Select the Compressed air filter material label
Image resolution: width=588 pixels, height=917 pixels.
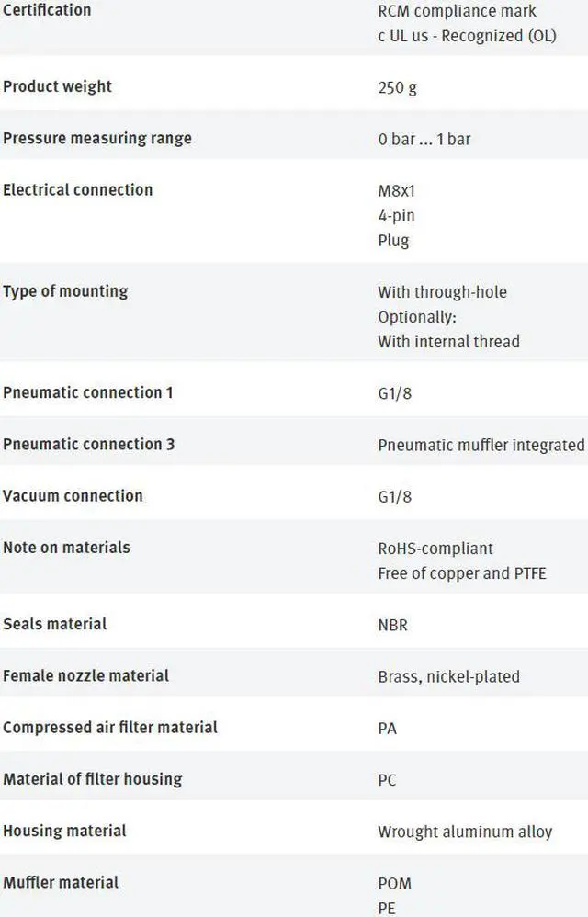(x=110, y=727)
